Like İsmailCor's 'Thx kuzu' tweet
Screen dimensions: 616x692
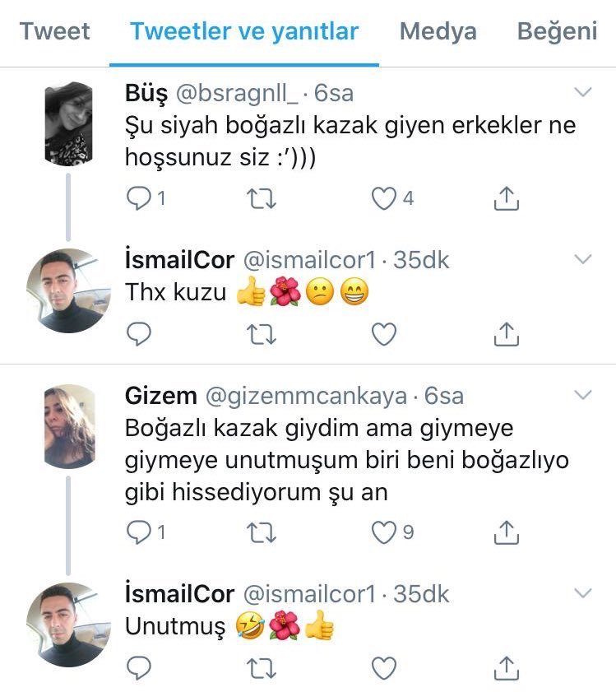pyautogui.click(x=384, y=333)
